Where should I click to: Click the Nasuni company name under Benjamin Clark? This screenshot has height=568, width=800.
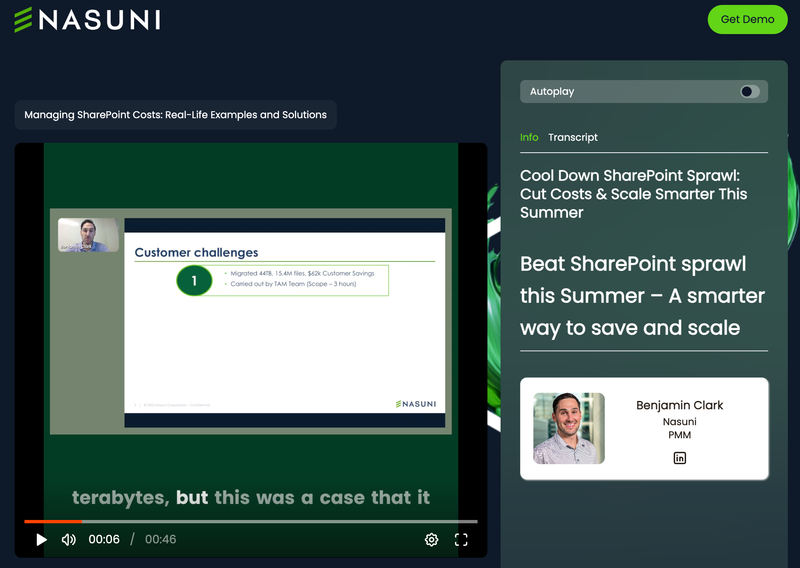click(679, 422)
